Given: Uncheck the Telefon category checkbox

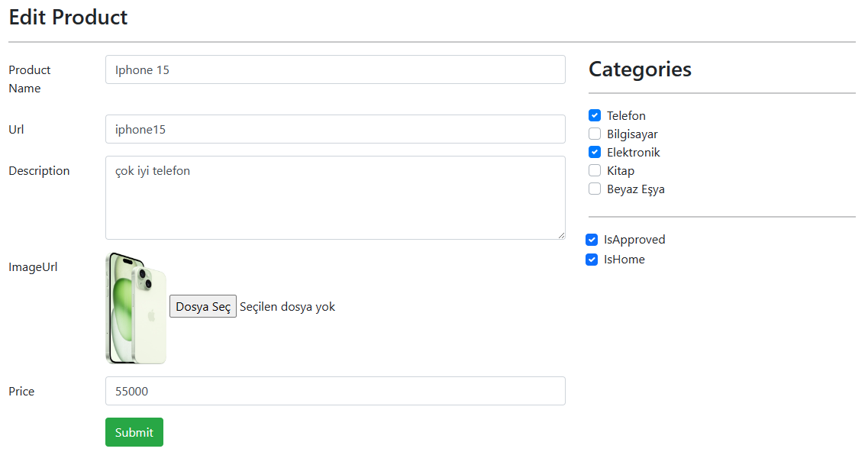Looking at the screenshot, I should [595, 116].
